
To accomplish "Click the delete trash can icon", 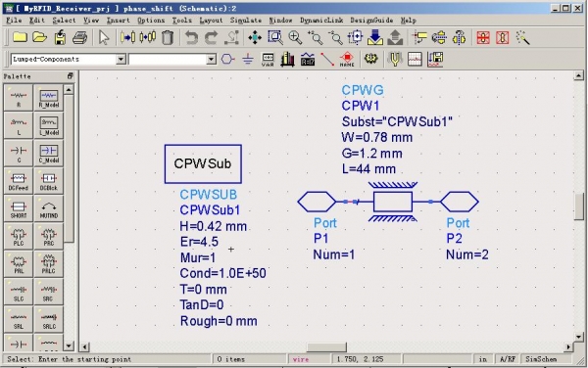I will point(168,37).
